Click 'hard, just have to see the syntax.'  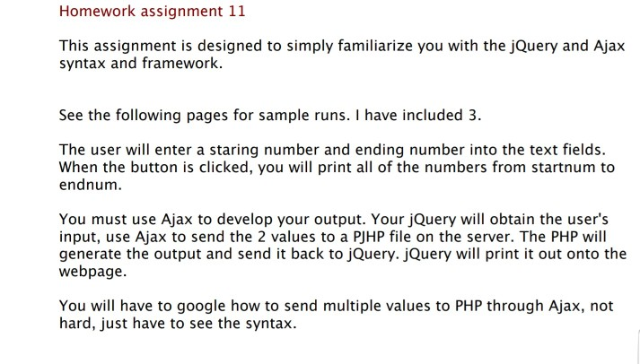(178, 324)
